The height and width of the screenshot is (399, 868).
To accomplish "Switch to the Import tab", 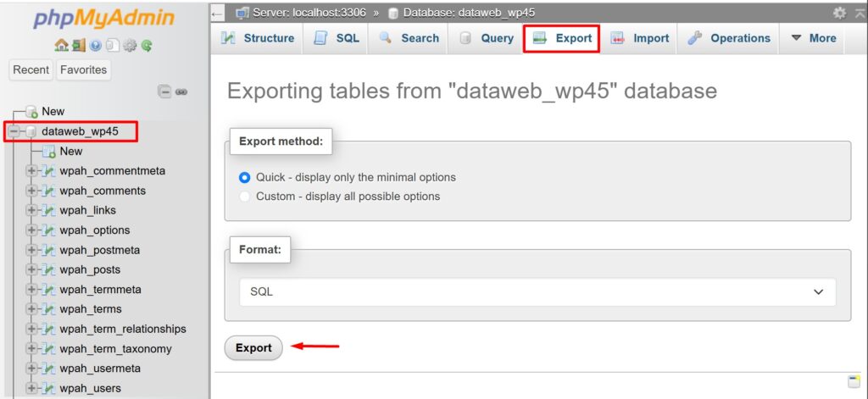I will point(639,38).
